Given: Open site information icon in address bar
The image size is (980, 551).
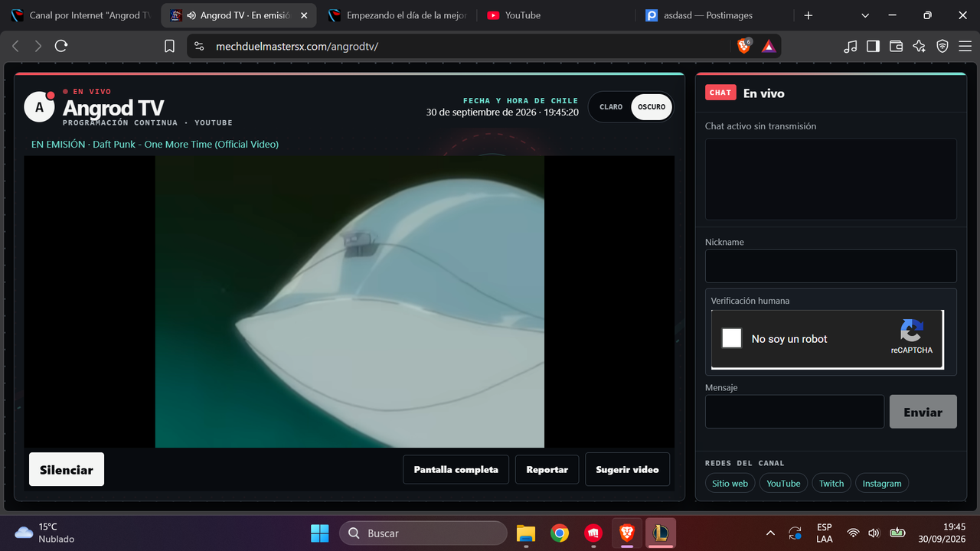Looking at the screenshot, I should 199,46.
